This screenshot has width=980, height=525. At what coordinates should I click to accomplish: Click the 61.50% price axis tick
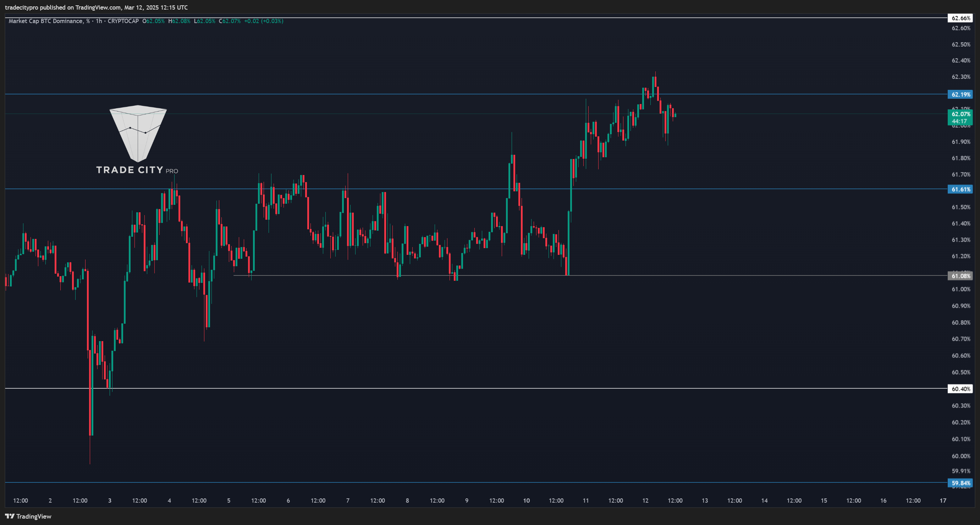(961, 208)
